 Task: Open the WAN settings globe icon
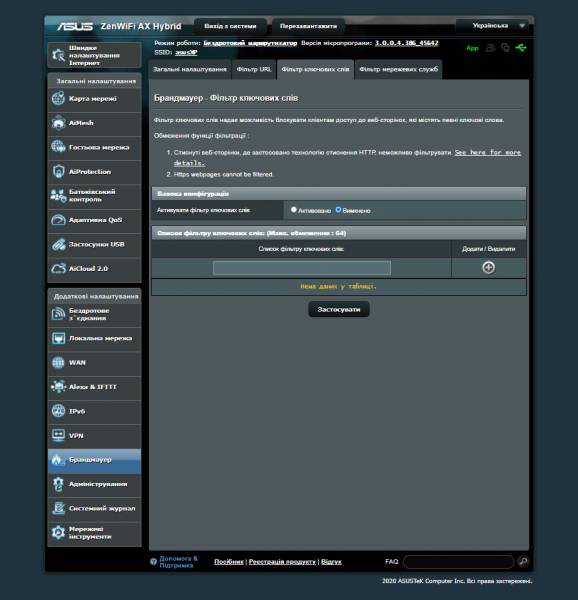pyautogui.click(x=58, y=362)
